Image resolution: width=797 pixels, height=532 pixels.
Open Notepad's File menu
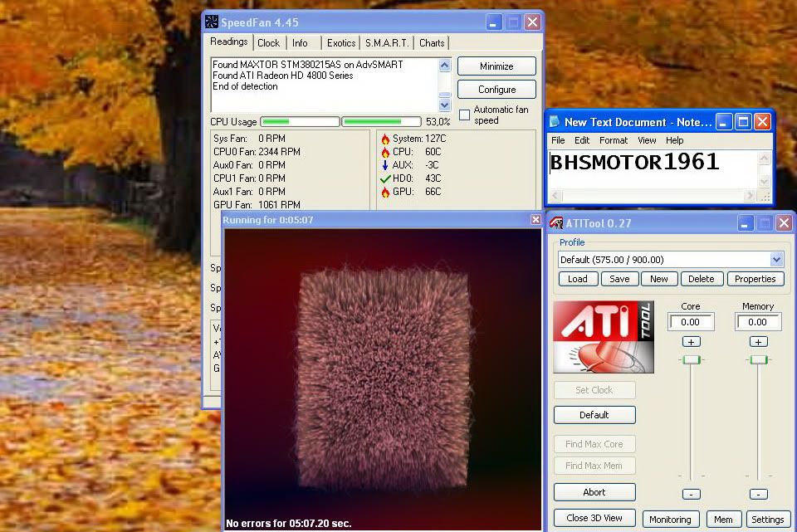click(x=558, y=140)
